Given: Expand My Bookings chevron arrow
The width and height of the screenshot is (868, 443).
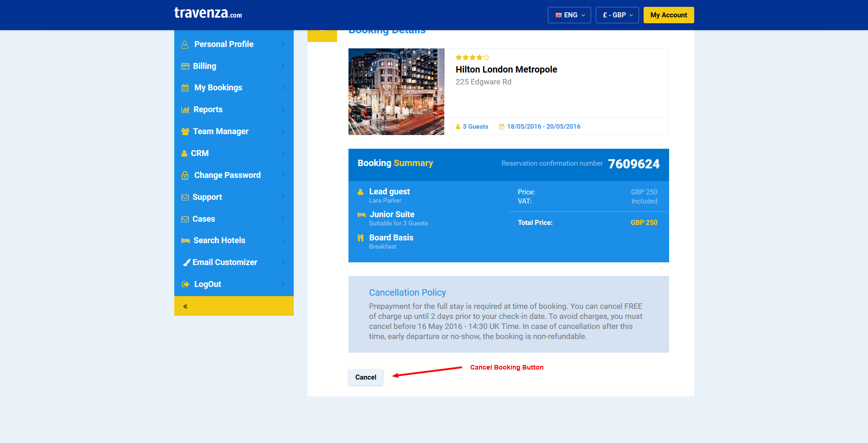Looking at the screenshot, I should click(x=283, y=88).
